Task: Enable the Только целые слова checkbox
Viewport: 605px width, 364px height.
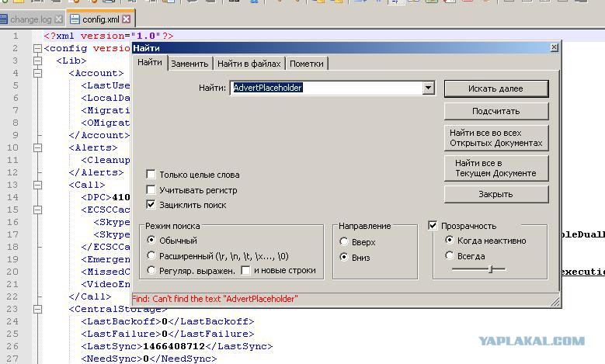Action: pos(151,175)
